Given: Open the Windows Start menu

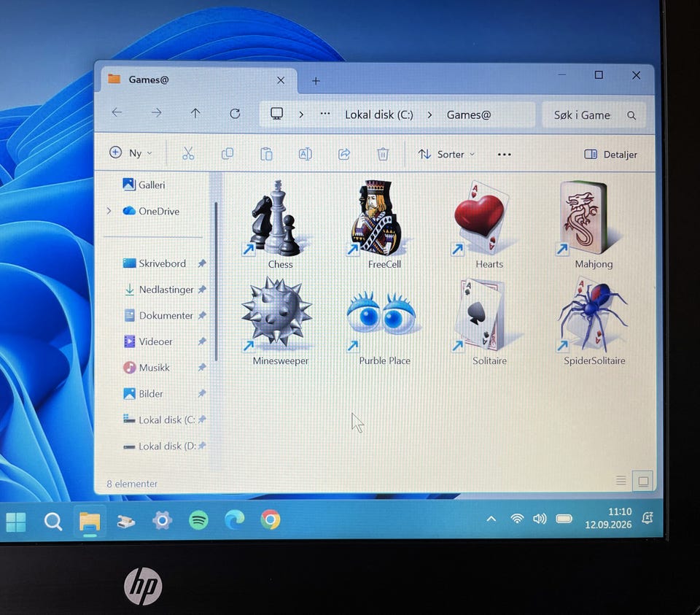Looking at the screenshot, I should (x=16, y=522).
